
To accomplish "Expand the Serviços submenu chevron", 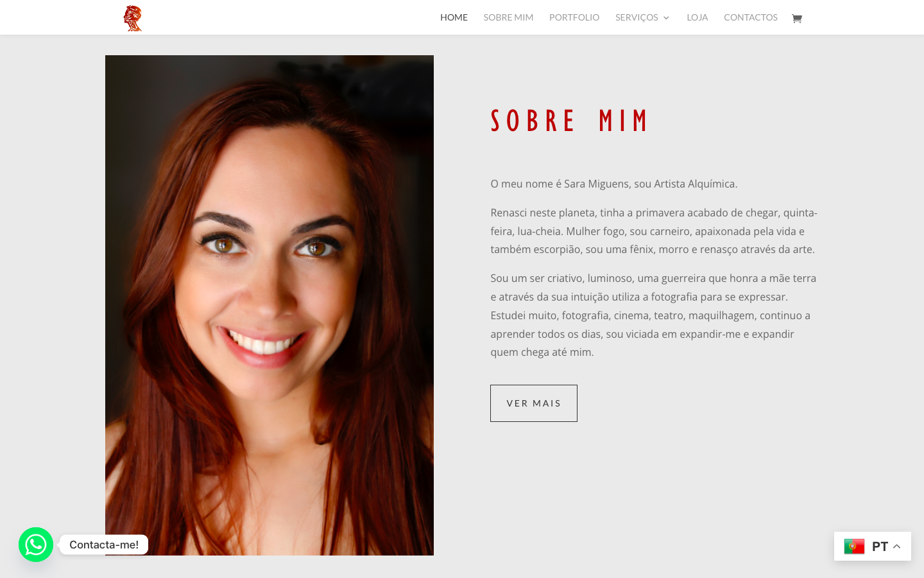I will click(x=666, y=18).
